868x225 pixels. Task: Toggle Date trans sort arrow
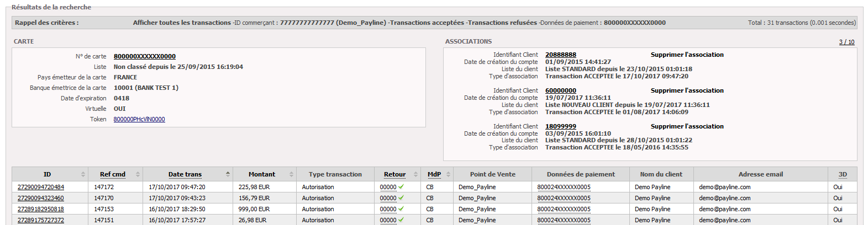coord(228,174)
